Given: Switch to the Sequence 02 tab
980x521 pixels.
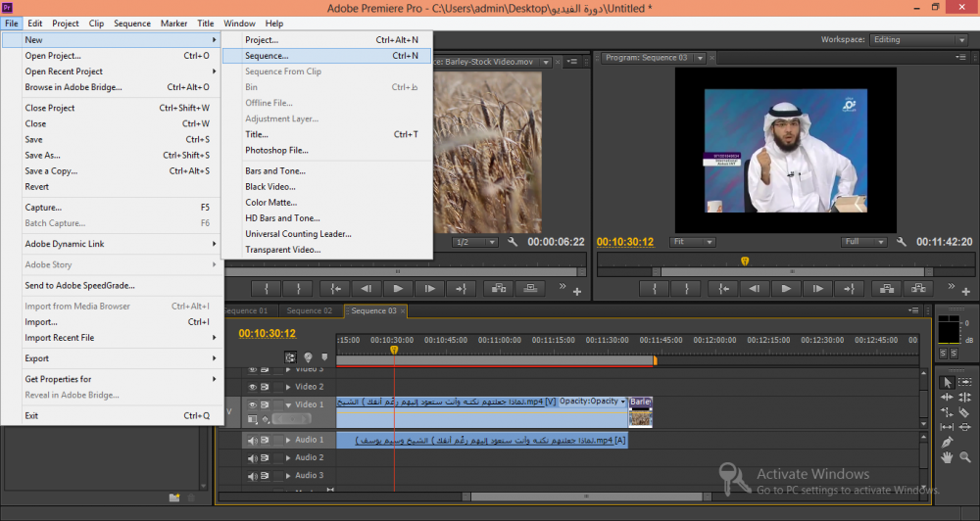Looking at the screenshot, I should [309, 310].
